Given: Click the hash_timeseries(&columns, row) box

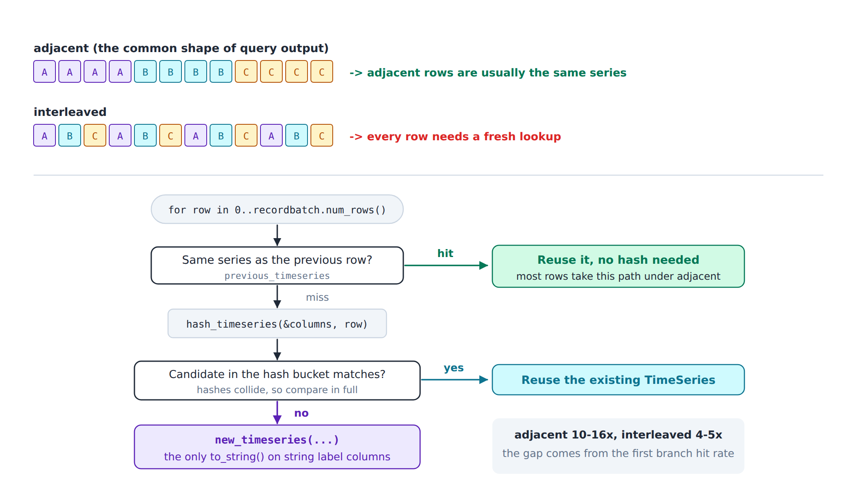Looking at the screenshot, I should point(277,323).
